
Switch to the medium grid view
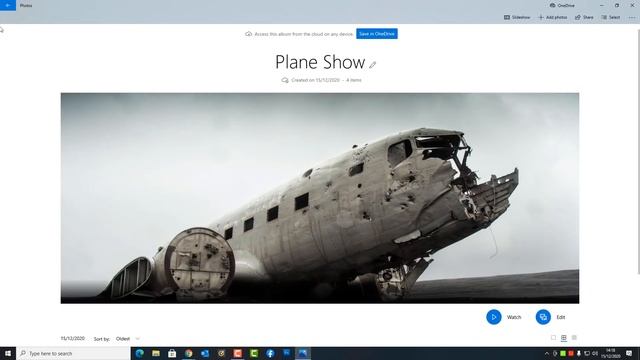click(564, 338)
